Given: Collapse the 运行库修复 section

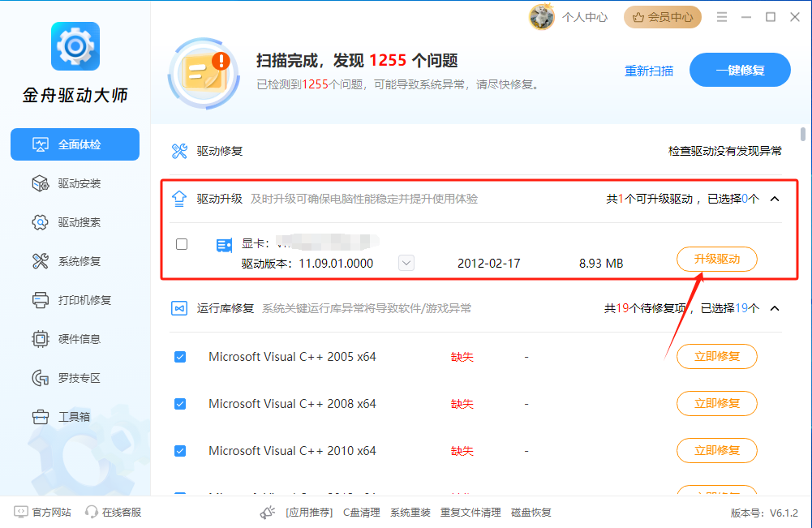Looking at the screenshot, I should pyautogui.click(x=775, y=308).
